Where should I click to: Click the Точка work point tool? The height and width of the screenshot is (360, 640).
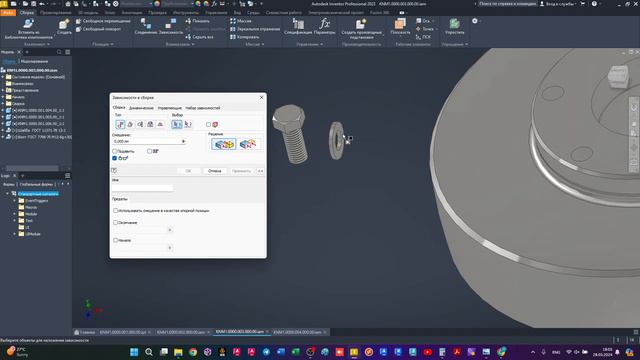[425, 29]
